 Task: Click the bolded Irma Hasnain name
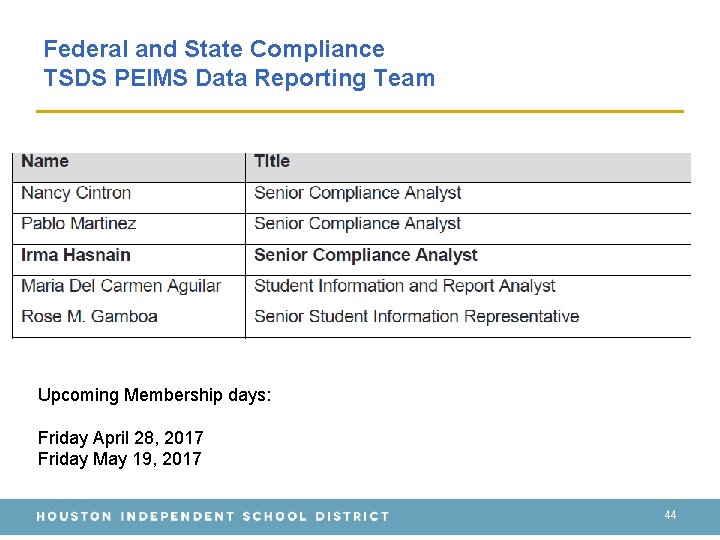(x=76, y=255)
